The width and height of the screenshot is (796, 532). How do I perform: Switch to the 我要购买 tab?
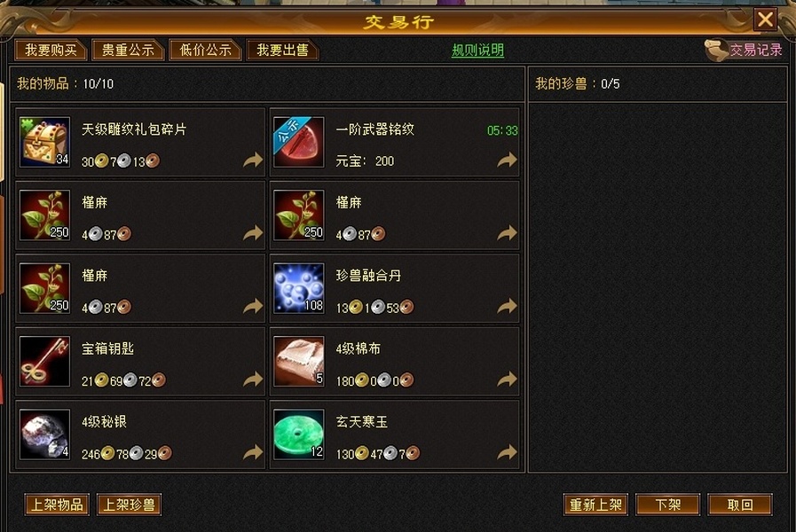[51, 50]
